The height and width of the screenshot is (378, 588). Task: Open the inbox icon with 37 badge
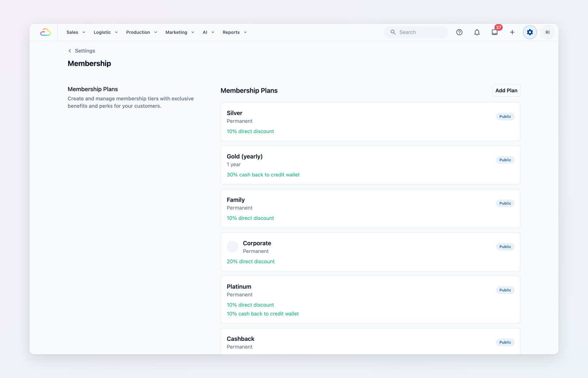tap(495, 32)
